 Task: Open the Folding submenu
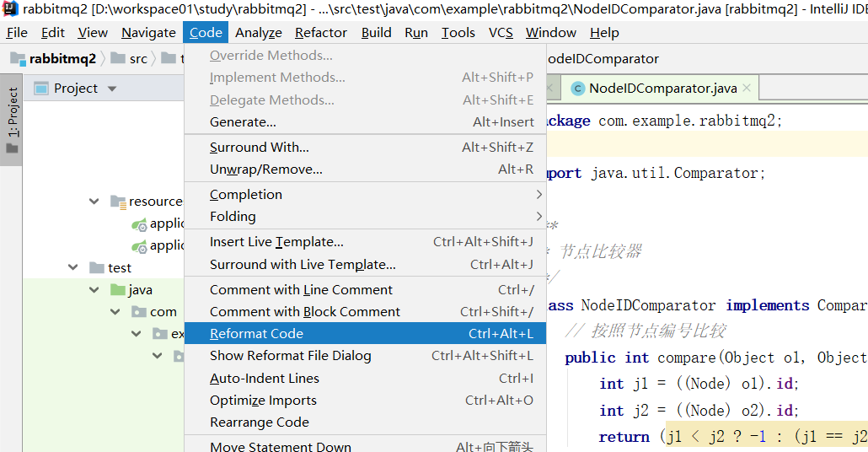(x=366, y=217)
